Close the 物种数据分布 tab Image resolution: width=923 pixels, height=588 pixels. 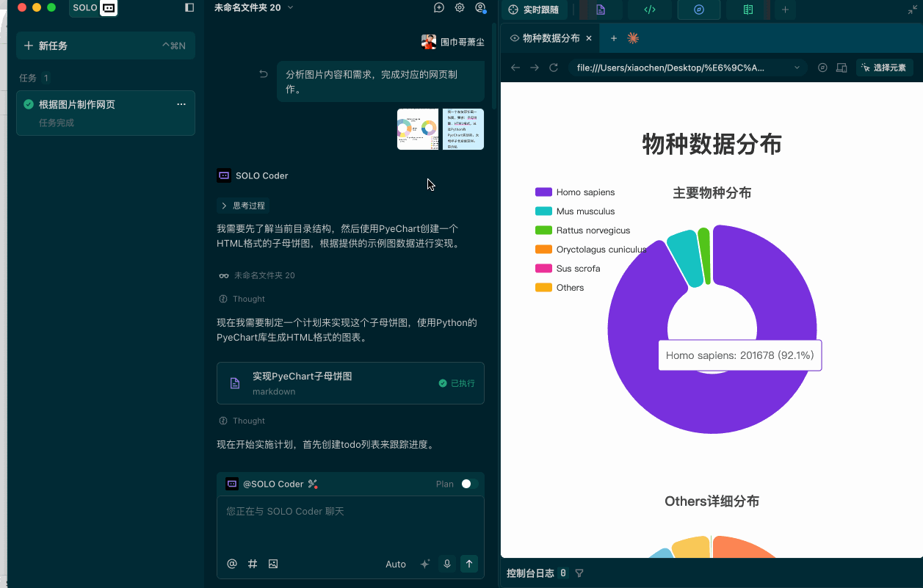pos(589,38)
